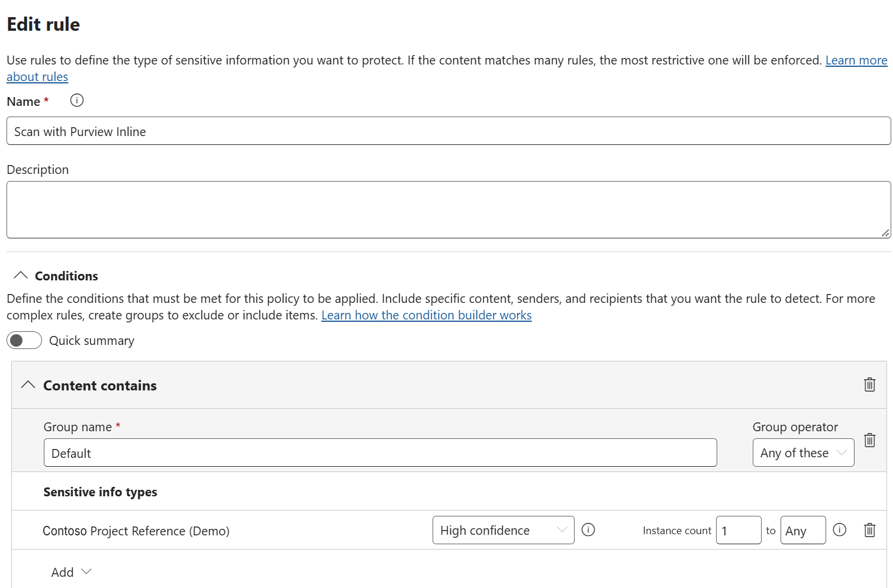Show info about High confidence level
This screenshot has width=893, height=588.
[588, 530]
